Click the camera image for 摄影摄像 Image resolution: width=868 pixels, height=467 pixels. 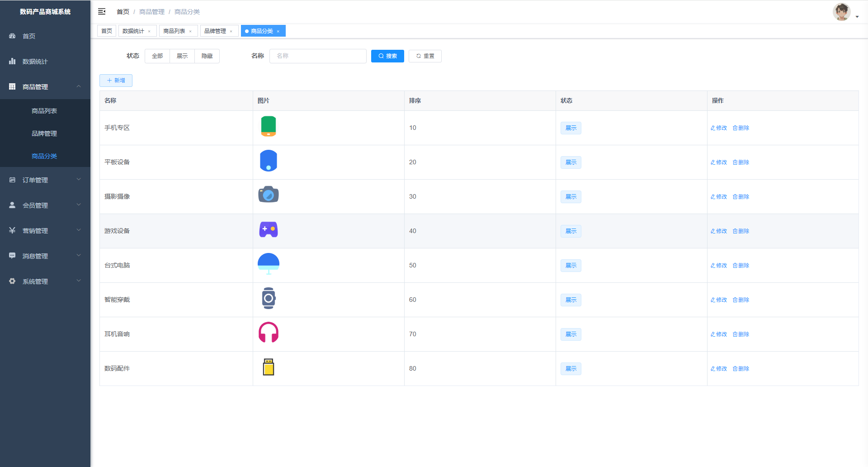[268, 195]
